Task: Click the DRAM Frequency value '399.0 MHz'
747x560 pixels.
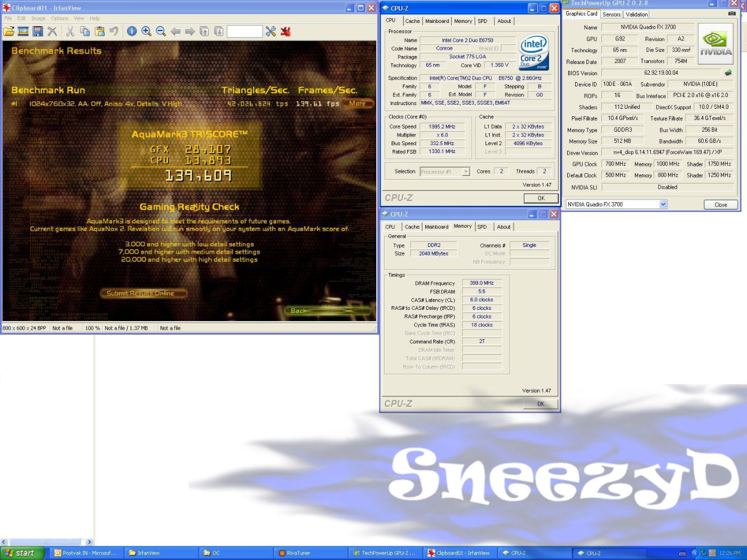Action: 482,283
